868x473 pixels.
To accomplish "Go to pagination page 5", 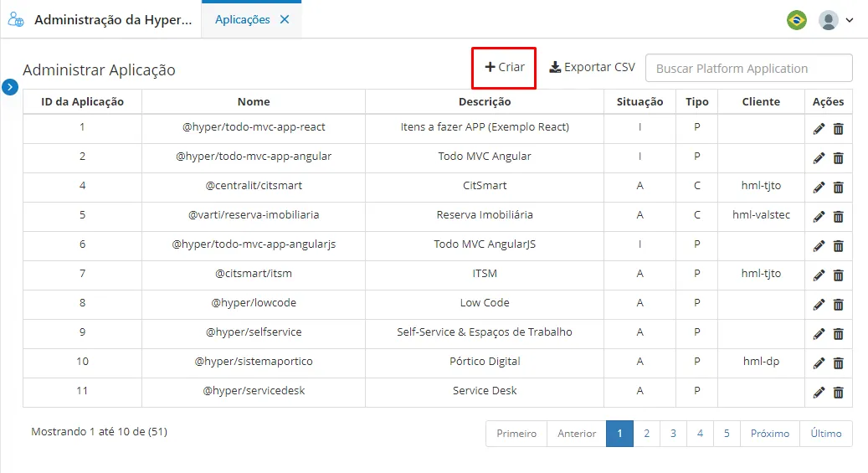I will tap(727, 434).
